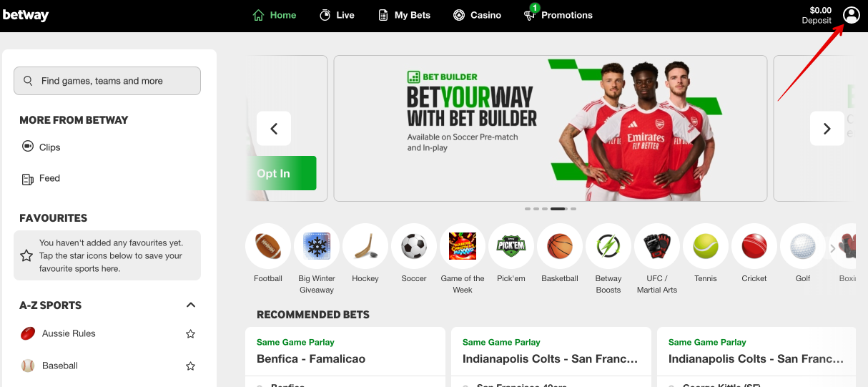The width and height of the screenshot is (868, 387).
Task: Select the UFC / Martial Arts icon
Action: tap(657, 247)
